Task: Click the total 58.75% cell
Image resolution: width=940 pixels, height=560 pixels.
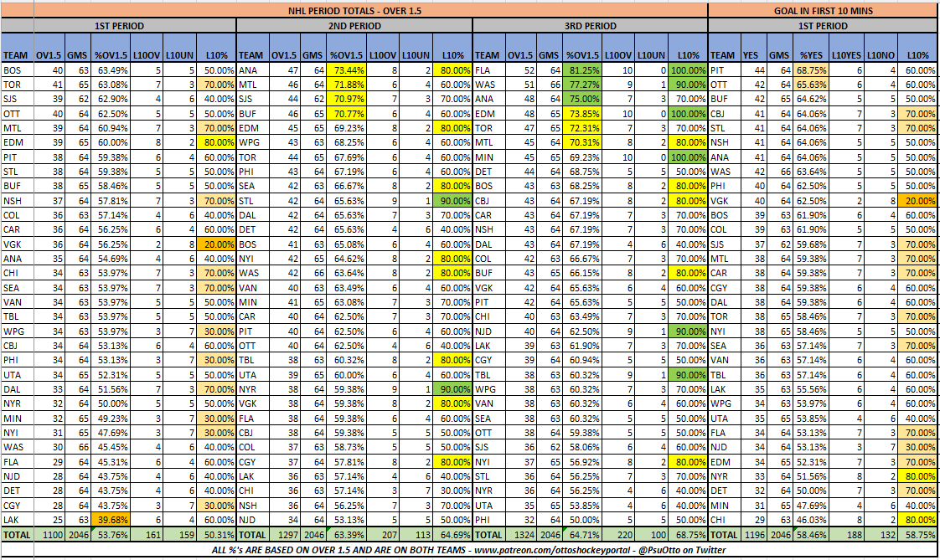Action: tap(918, 534)
